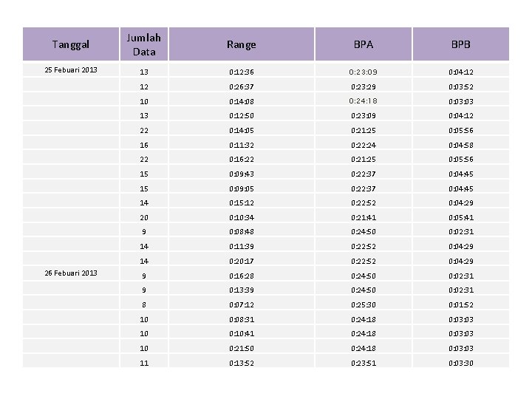This screenshot has height=399, width=532.
Task: Select Jumlah Data cell with value 8
Action: point(144,304)
